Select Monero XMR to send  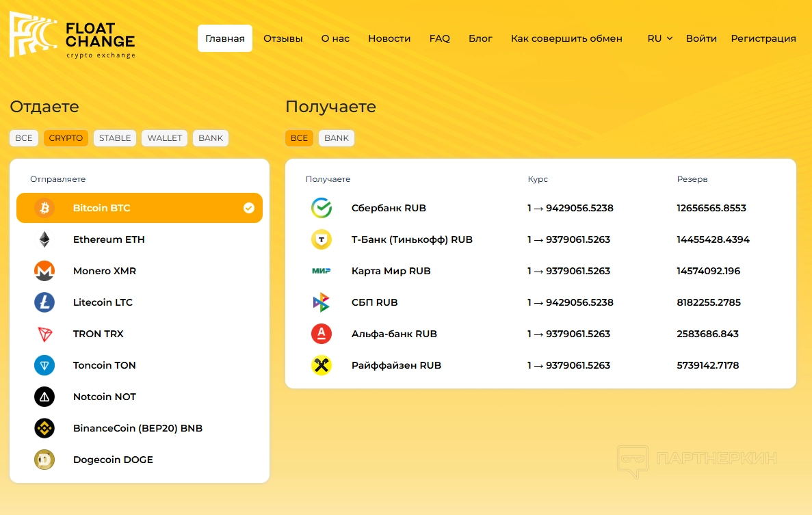tap(140, 272)
